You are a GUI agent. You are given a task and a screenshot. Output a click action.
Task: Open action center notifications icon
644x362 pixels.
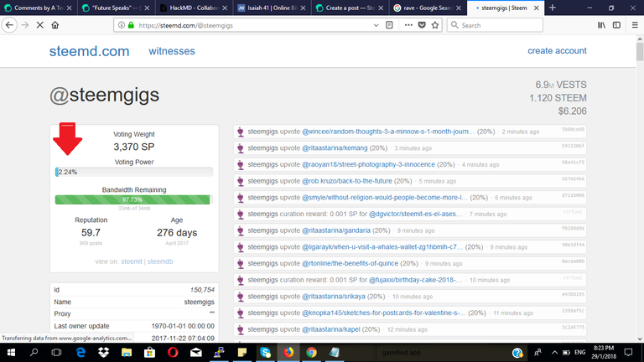coord(628,352)
